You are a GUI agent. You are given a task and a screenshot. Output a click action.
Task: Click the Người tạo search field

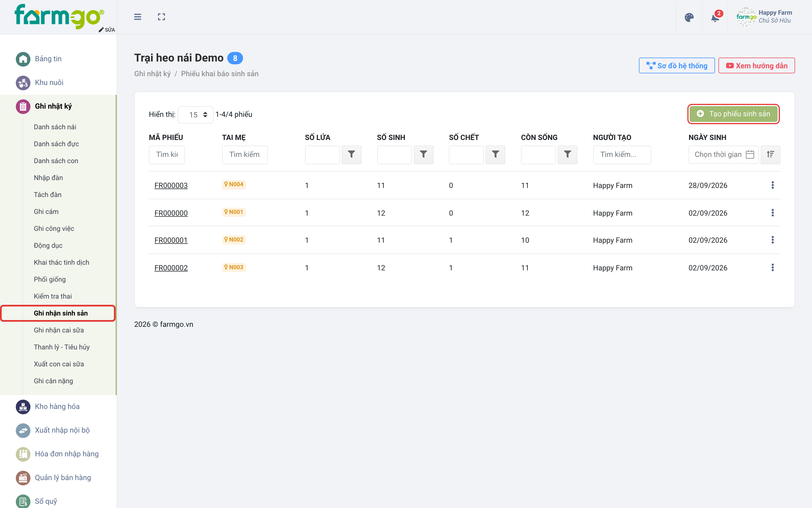click(x=622, y=155)
